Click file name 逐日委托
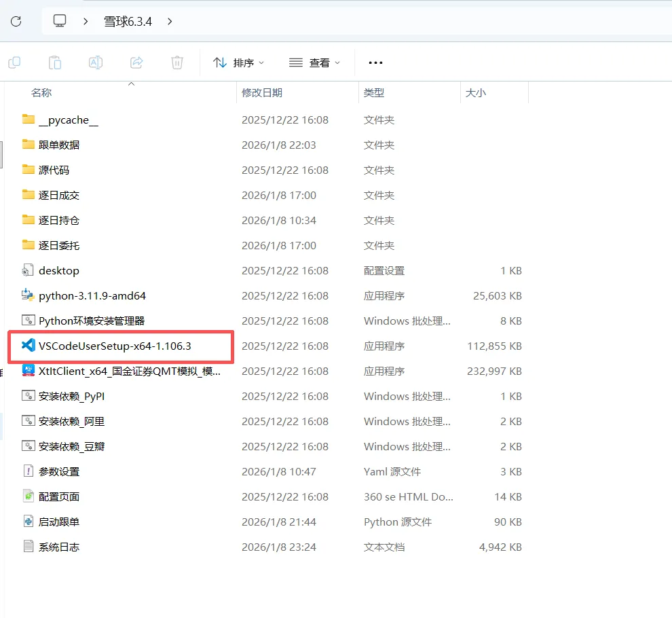This screenshot has height=618, width=672. pos(59,246)
